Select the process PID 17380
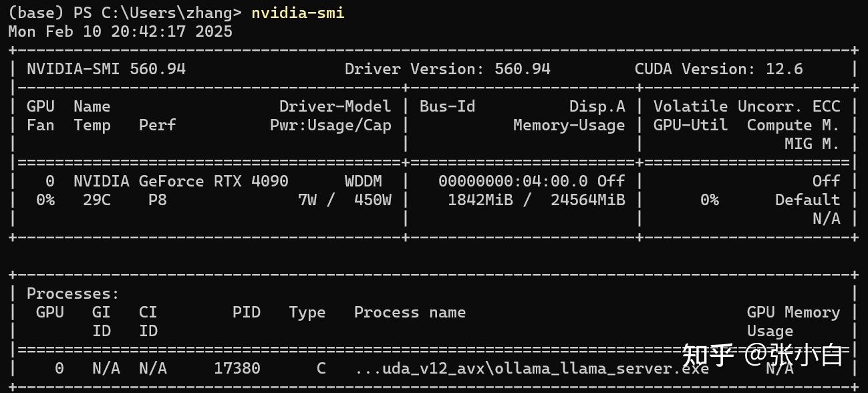 click(237, 368)
